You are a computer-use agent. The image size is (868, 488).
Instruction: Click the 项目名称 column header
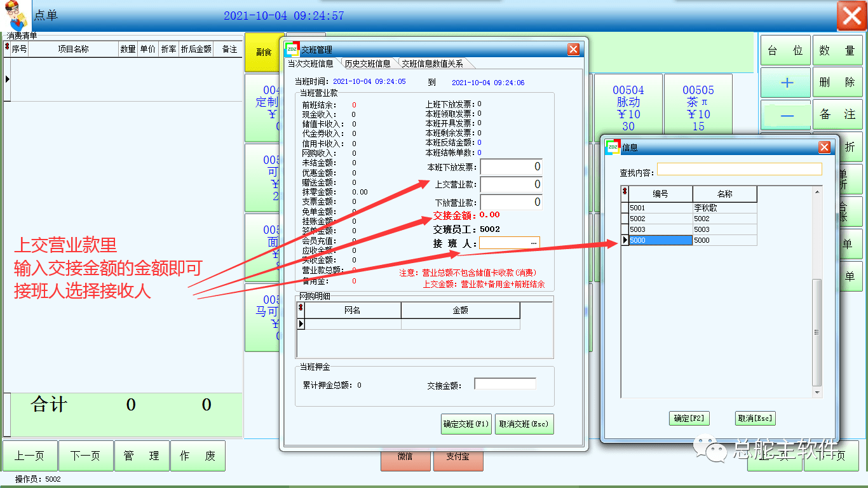click(x=74, y=49)
